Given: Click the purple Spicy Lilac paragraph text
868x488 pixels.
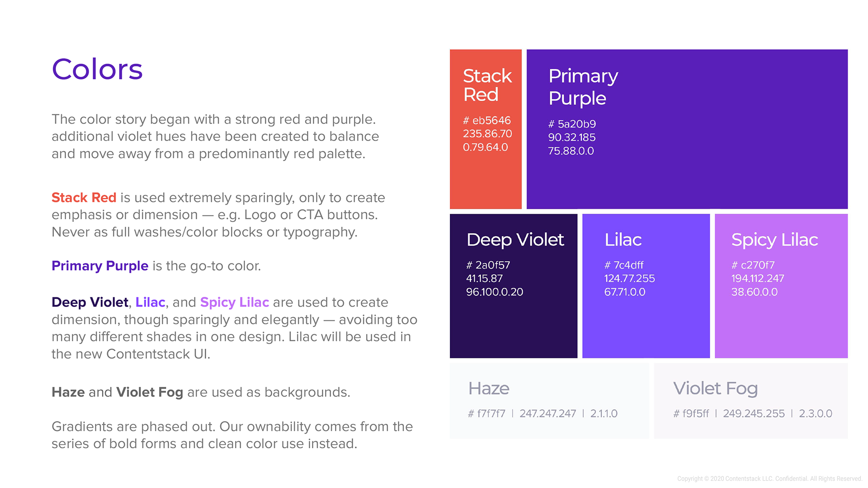Looking at the screenshot, I should (x=235, y=302).
